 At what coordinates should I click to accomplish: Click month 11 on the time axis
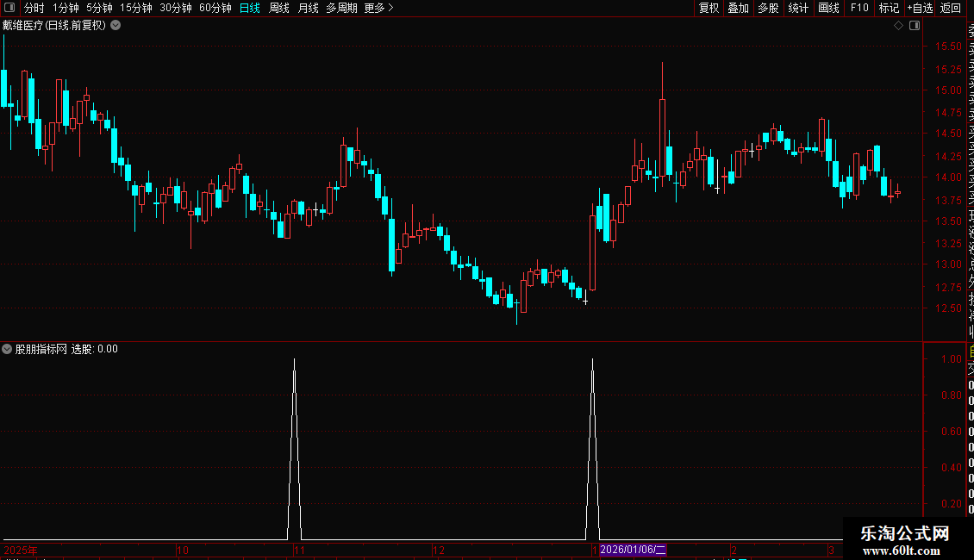point(299,550)
